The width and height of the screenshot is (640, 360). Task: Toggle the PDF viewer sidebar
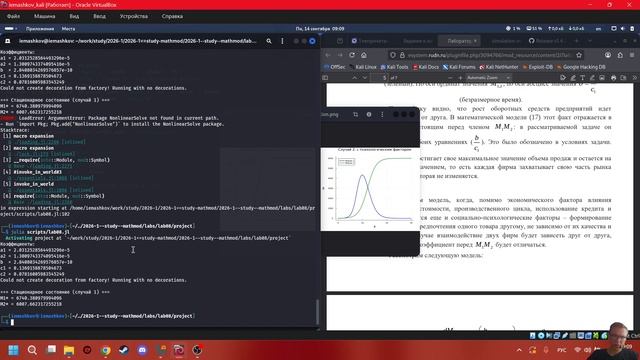pos(325,78)
